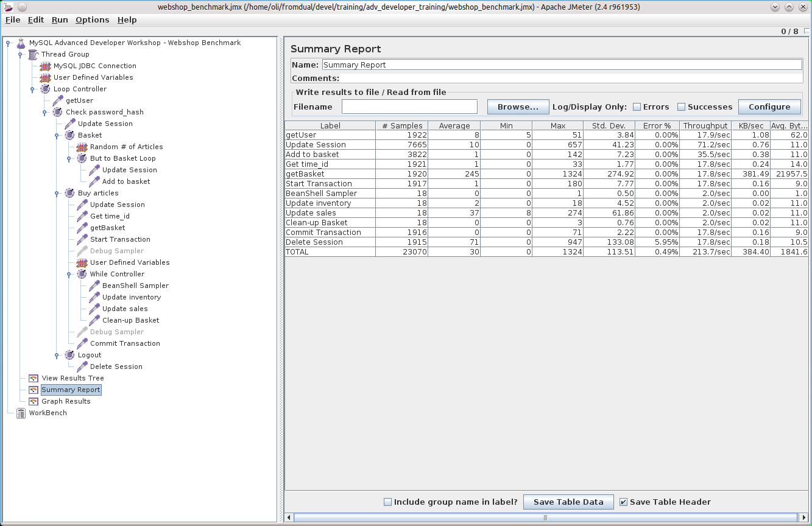The image size is (812, 526).
Task: Collapse the Basket node
Action: click(x=57, y=135)
